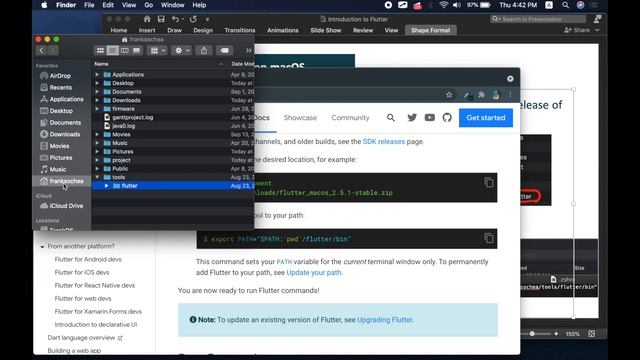The image size is (640, 360).
Task: Go forward in Finder window
Action: pyautogui.click(x=53, y=50)
